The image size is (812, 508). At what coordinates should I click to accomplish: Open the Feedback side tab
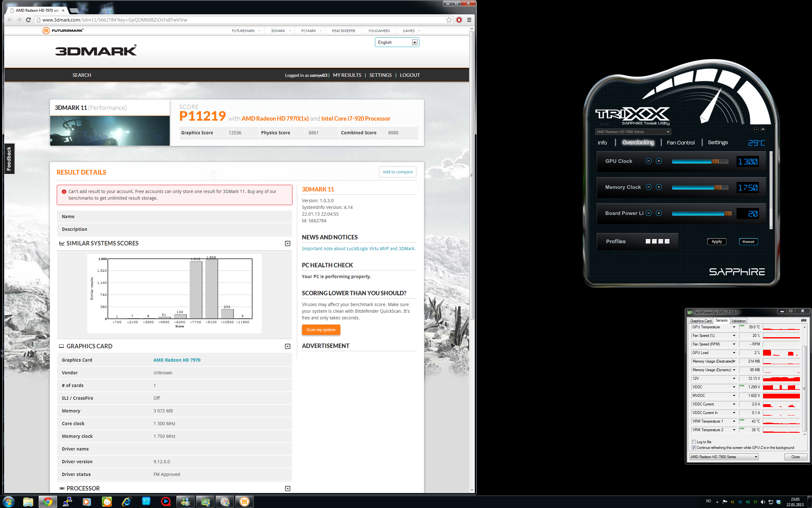(9, 158)
